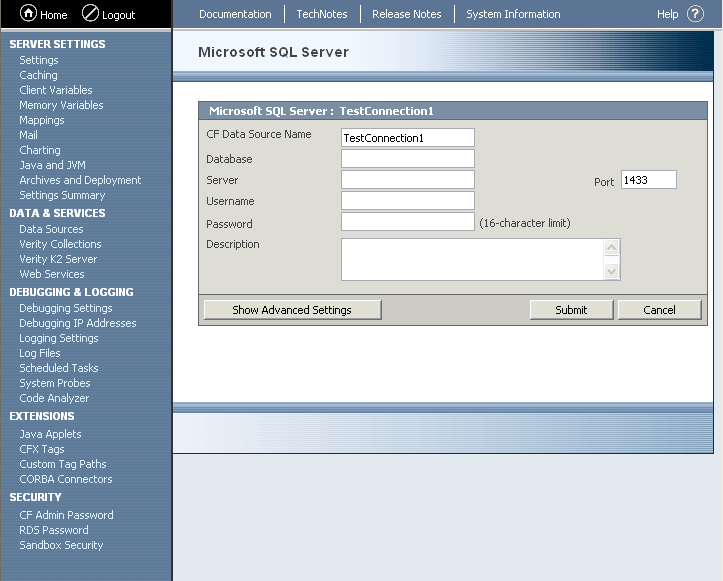Navigate to Scheduled Tasks

pos(59,368)
